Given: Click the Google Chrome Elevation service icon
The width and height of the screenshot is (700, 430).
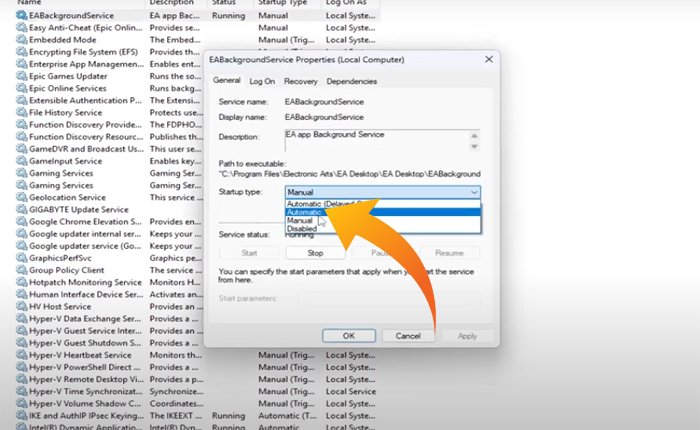Looking at the screenshot, I should pyautogui.click(x=21, y=221).
